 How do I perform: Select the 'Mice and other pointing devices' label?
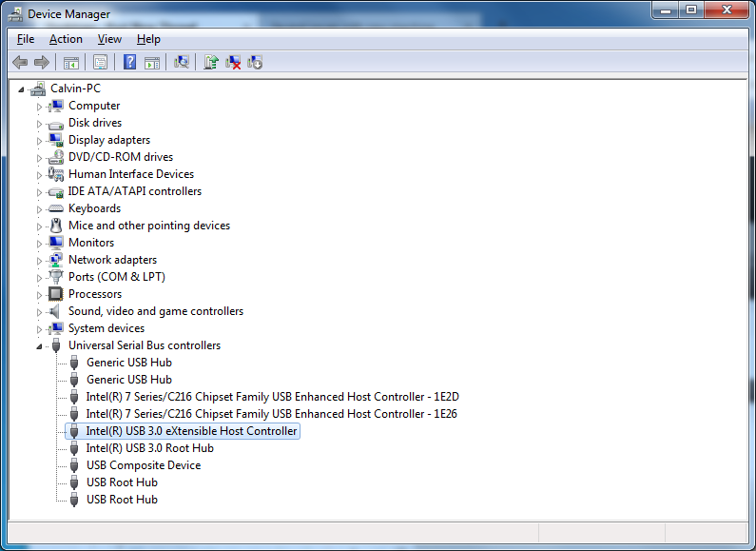149,226
